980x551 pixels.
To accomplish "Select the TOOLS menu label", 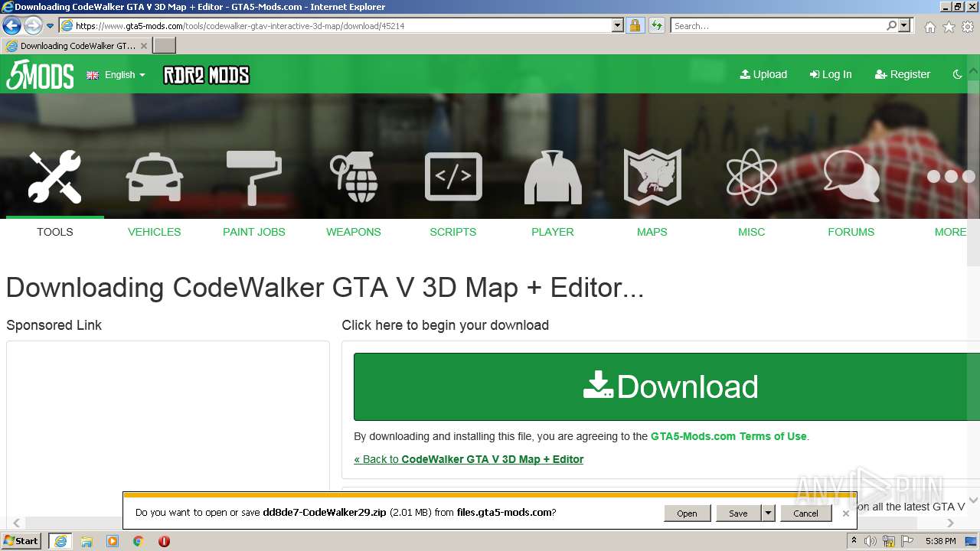I will point(55,232).
